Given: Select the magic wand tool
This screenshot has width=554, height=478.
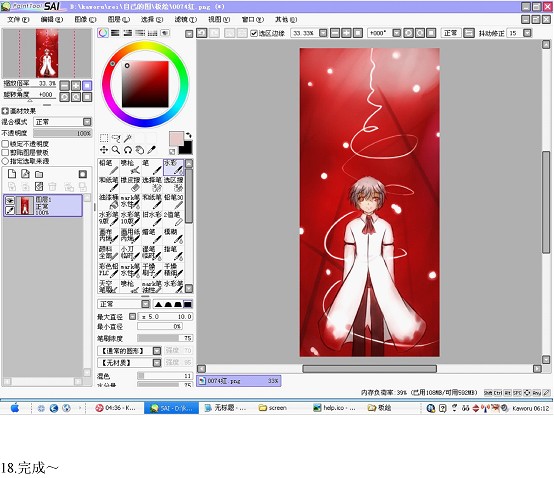Looking at the screenshot, I should click(x=128, y=138).
